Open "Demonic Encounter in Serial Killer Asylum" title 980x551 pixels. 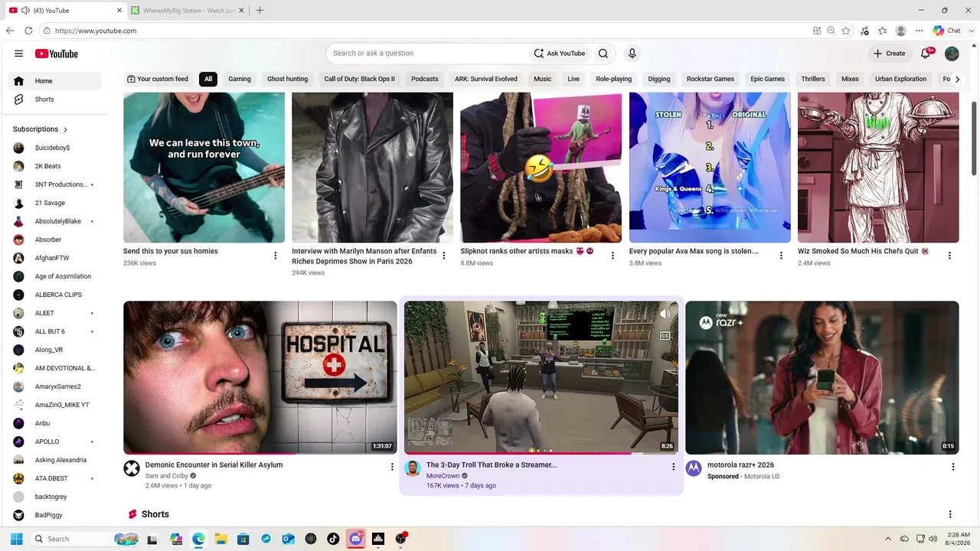(x=214, y=465)
